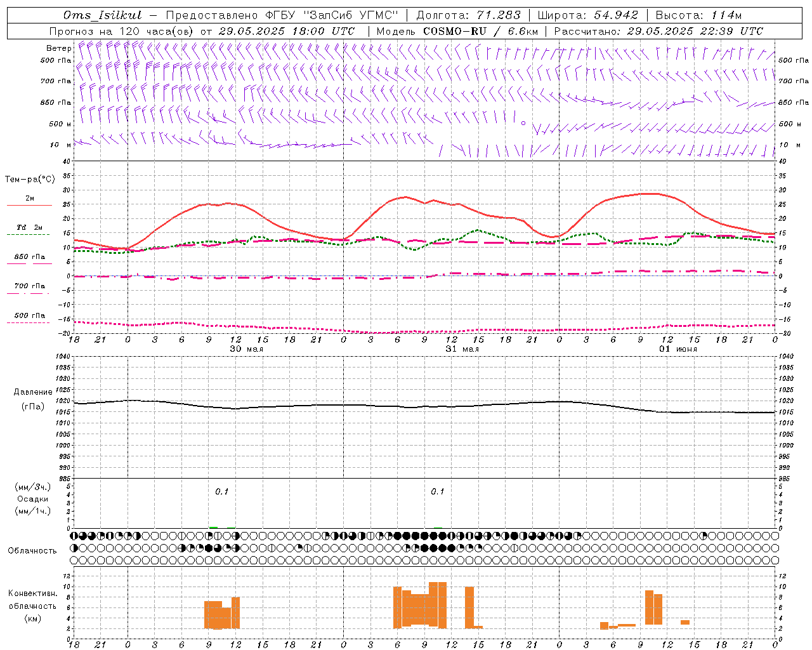Click the station name Oms_Isilkul in the header
Screen dimensions: 812x650
pyautogui.click(x=103, y=15)
